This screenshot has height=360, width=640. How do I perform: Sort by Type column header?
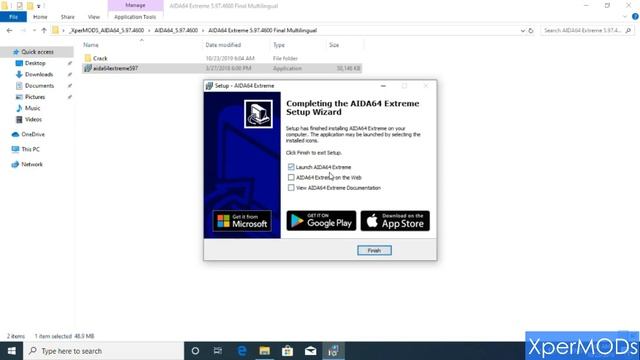tap(279, 45)
